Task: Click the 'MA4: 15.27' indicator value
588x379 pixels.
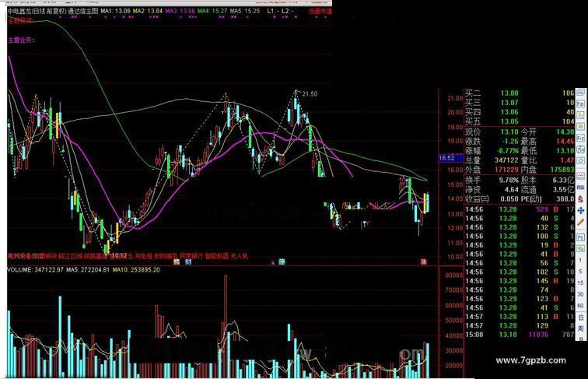Action: [212, 11]
